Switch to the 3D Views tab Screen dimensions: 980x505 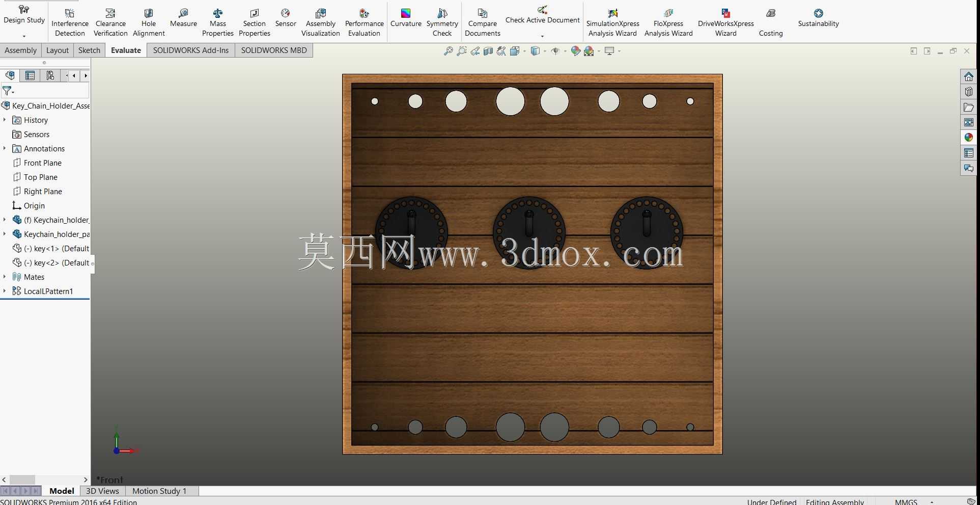(x=102, y=491)
